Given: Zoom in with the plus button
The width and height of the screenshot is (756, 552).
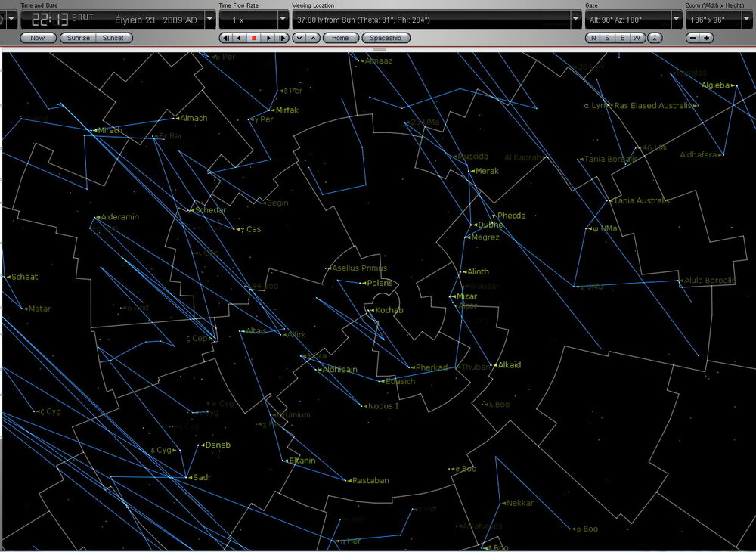Looking at the screenshot, I should pos(706,38).
